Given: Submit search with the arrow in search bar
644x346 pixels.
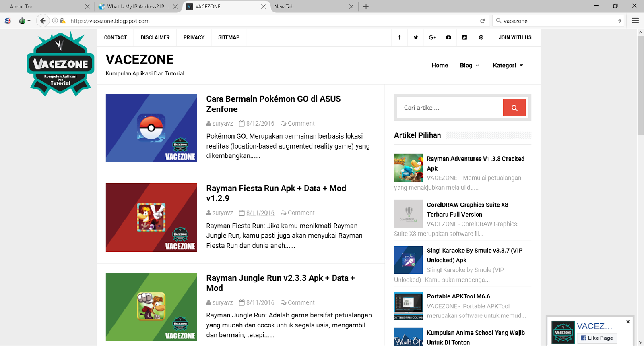Looking at the screenshot, I should pos(619,21).
